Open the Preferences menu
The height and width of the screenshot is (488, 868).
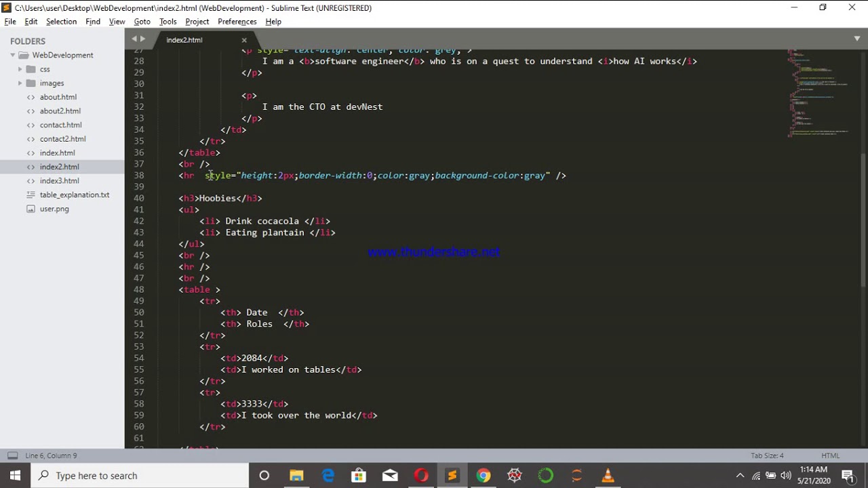click(x=237, y=22)
